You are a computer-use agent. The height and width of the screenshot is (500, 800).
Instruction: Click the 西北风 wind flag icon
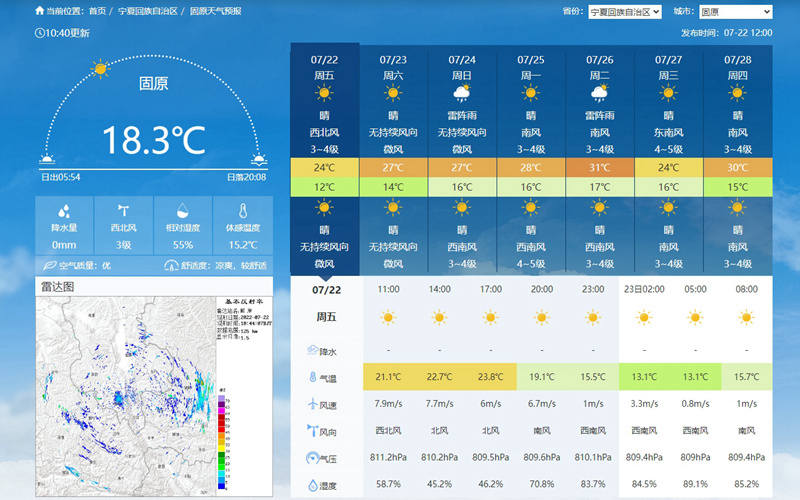click(123, 211)
